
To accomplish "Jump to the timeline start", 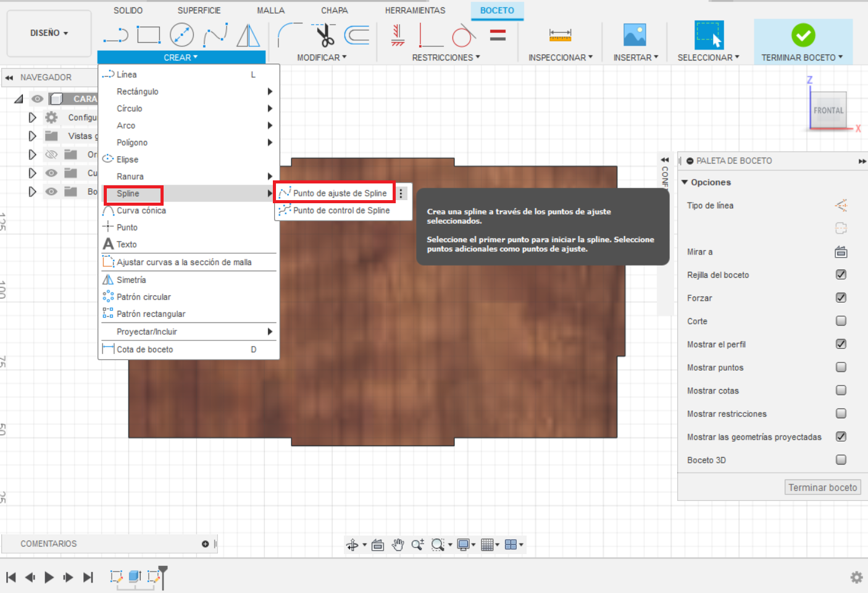I will [x=11, y=577].
